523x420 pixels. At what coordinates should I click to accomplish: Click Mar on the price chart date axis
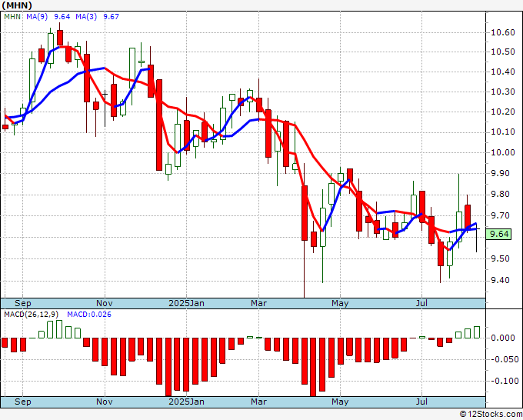pos(259,303)
